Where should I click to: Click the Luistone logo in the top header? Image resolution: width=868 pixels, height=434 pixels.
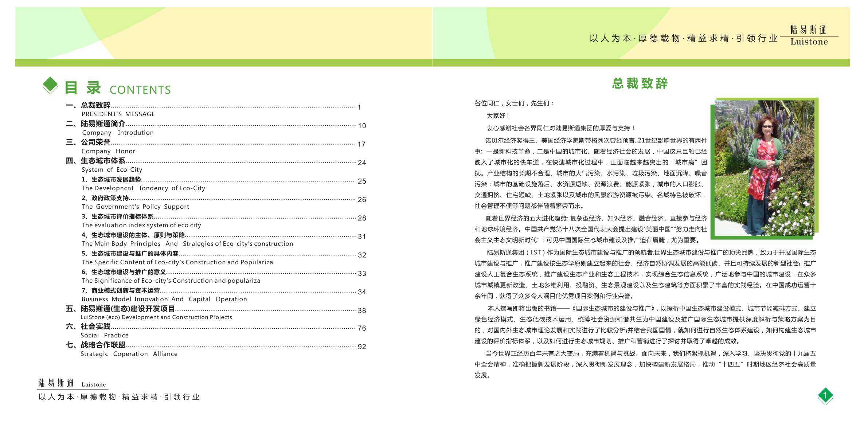tap(809, 35)
